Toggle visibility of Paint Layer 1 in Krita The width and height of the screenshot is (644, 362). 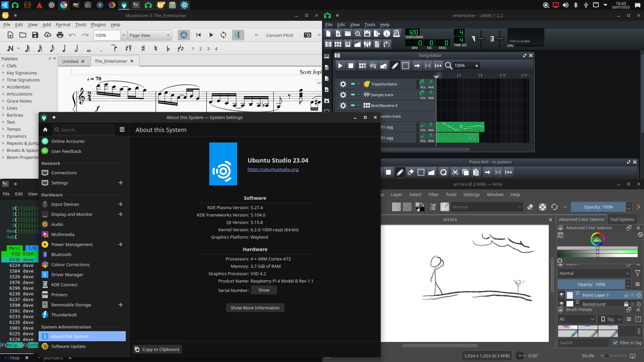[561, 295]
